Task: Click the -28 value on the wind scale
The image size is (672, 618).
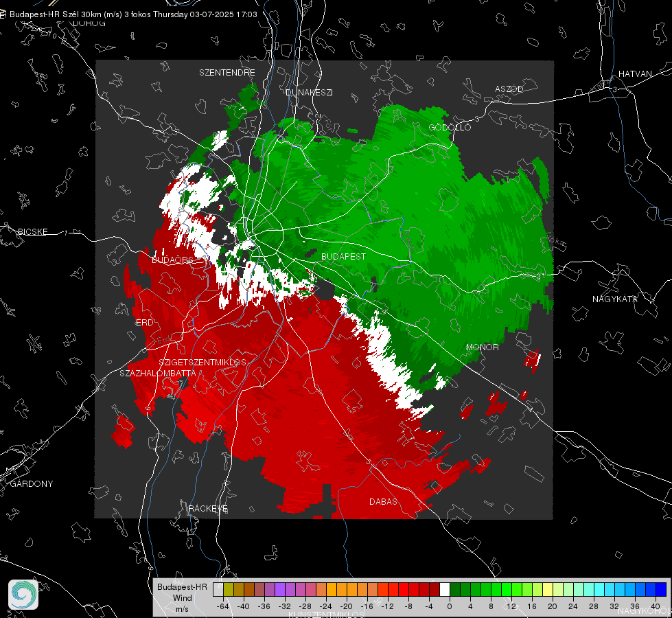Action: click(x=305, y=606)
